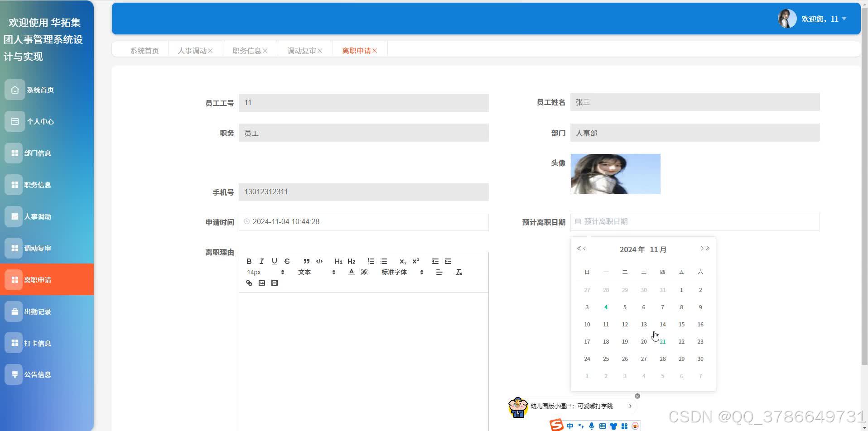This screenshot has height=431, width=868.
Task: Click the blockquote icon in the editor
Action: [307, 261]
